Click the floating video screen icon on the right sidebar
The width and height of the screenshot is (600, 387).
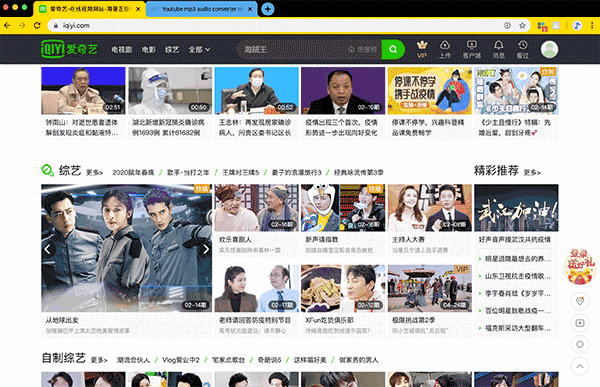pos(580,323)
